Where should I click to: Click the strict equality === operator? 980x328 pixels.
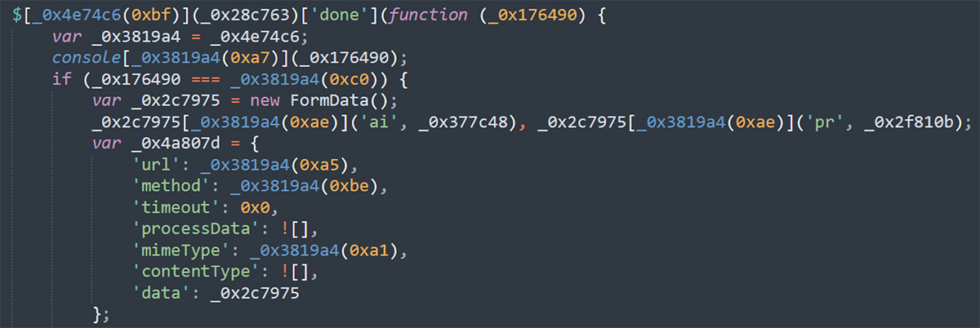click(x=198, y=80)
